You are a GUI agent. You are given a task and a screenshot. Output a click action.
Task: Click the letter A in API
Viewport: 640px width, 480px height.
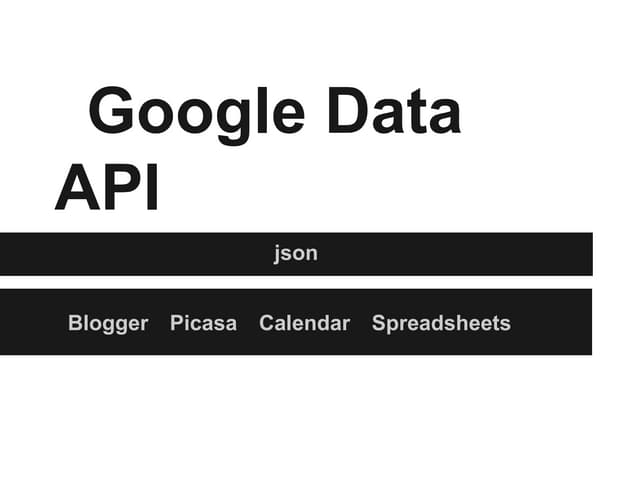click(x=75, y=187)
